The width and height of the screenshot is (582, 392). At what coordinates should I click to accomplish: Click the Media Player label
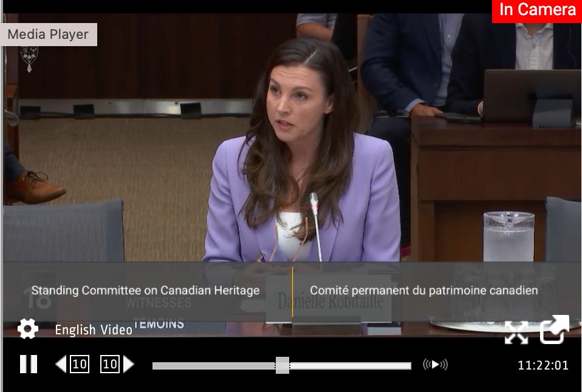48,35
